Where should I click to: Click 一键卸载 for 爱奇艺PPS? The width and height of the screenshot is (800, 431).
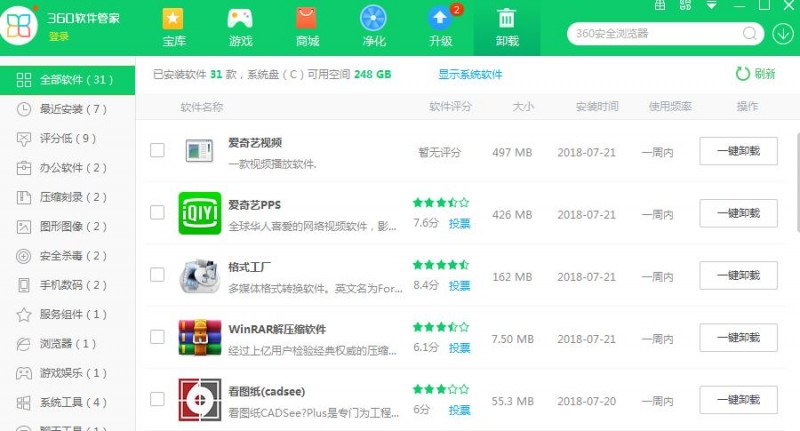(x=738, y=213)
